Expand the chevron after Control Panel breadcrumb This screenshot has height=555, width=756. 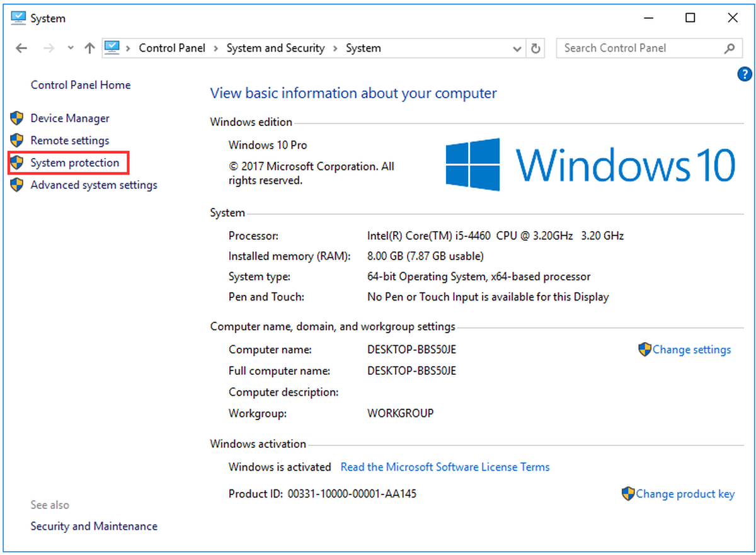216,49
